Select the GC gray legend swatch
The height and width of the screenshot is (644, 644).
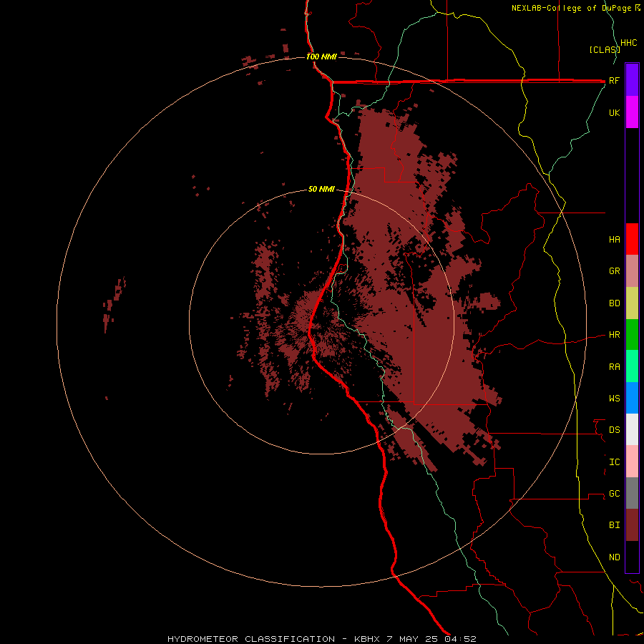(632, 493)
